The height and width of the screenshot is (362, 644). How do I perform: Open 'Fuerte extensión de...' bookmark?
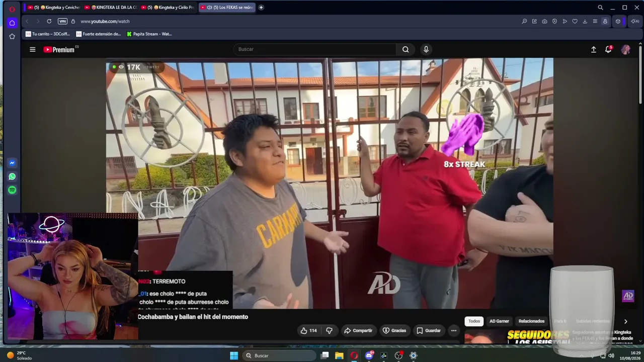[x=99, y=34]
